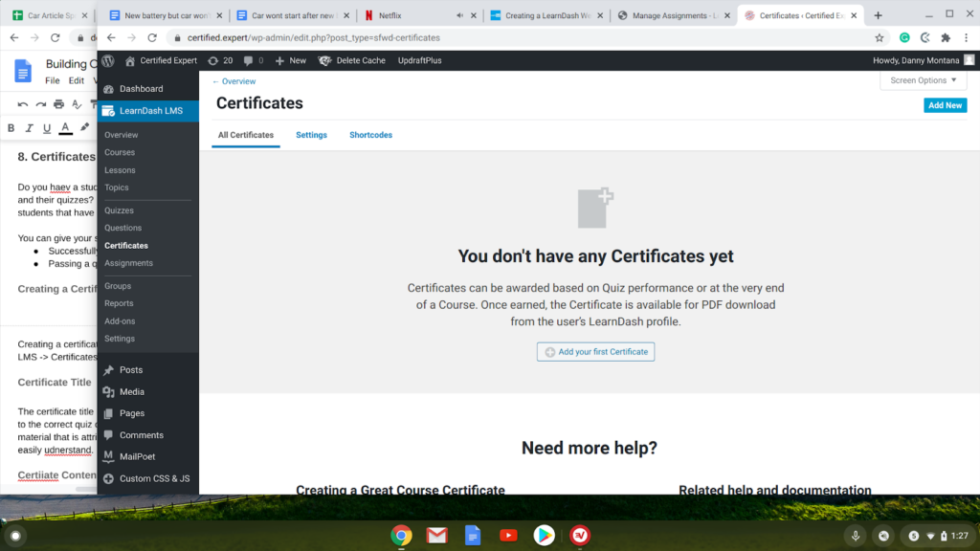Open File menu in Google Docs window

53,80
